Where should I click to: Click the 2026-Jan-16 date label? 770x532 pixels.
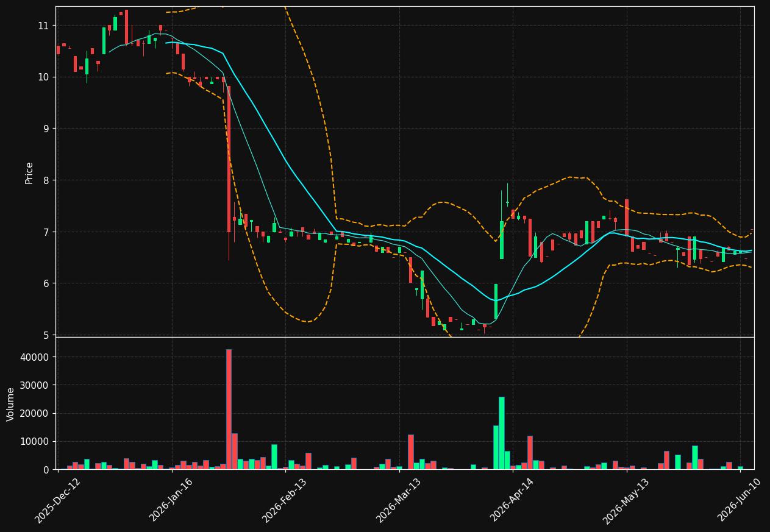tap(172, 500)
